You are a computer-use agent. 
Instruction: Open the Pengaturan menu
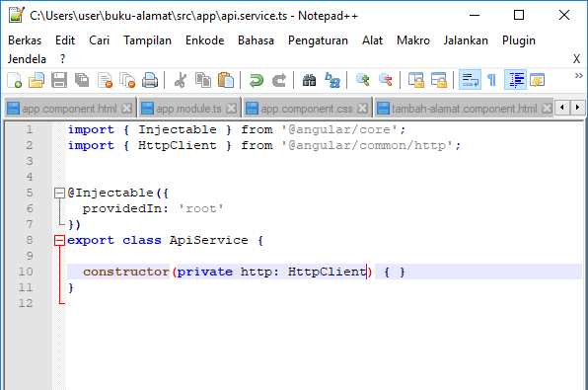(318, 40)
